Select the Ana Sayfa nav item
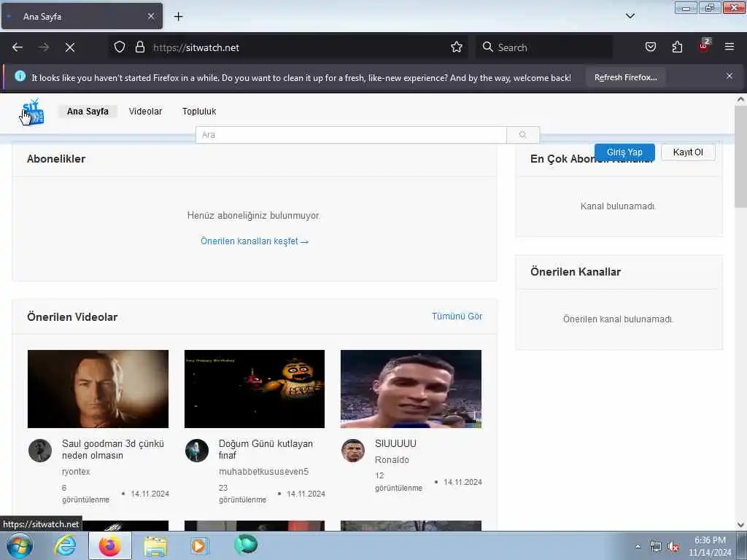747x560 pixels. pyautogui.click(x=88, y=112)
